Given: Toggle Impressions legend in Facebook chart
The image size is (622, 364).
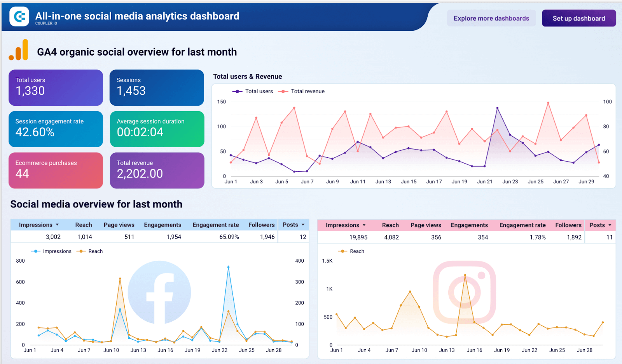Looking at the screenshot, I should [x=51, y=251].
